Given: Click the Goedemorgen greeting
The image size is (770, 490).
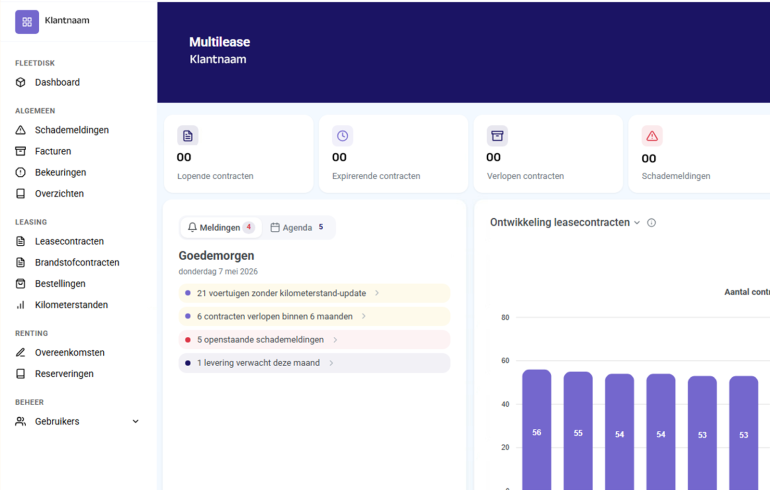Looking at the screenshot, I should pos(216,256).
